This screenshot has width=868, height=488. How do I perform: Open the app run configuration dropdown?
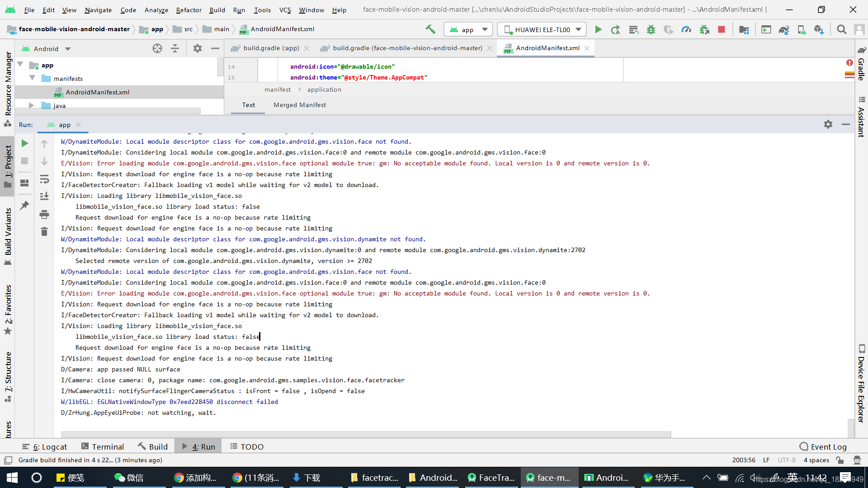pos(468,30)
